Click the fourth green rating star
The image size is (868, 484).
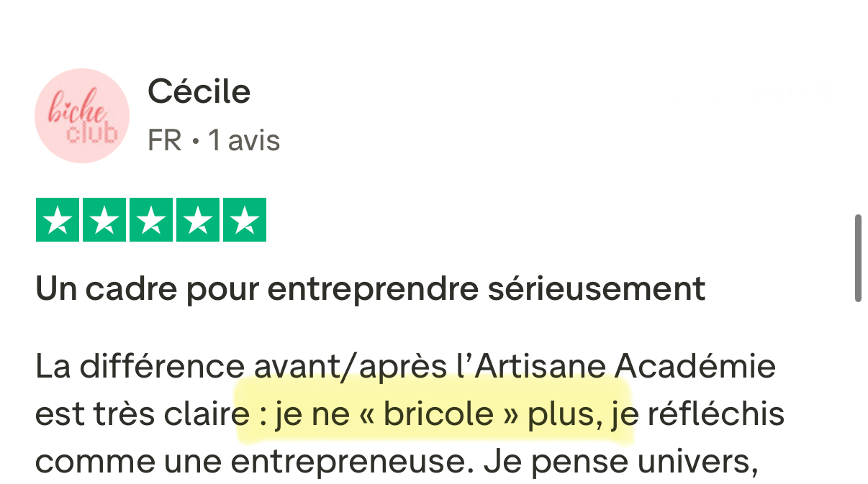tap(198, 220)
